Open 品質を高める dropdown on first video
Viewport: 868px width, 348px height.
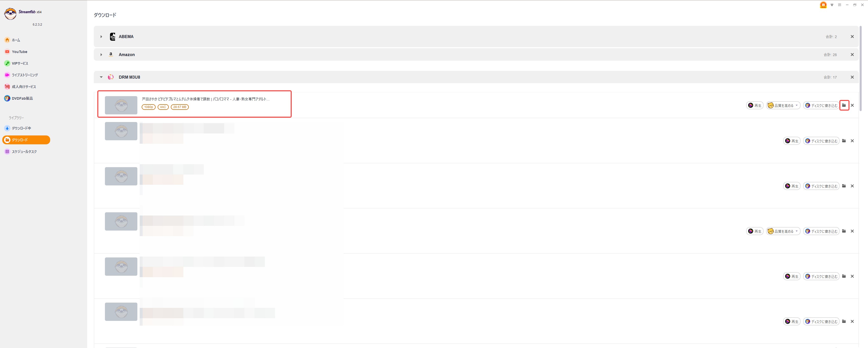click(783, 106)
